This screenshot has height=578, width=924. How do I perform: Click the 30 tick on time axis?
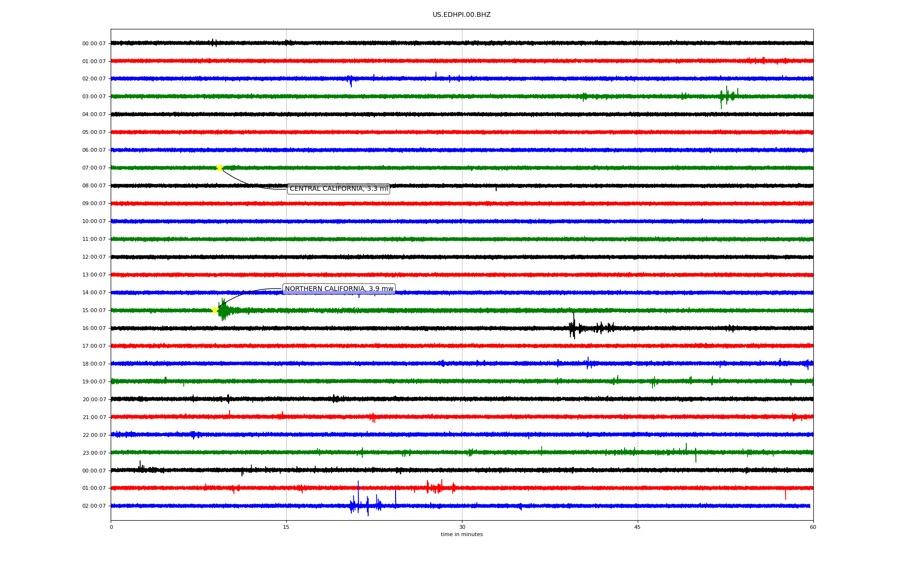tap(462, 527)
